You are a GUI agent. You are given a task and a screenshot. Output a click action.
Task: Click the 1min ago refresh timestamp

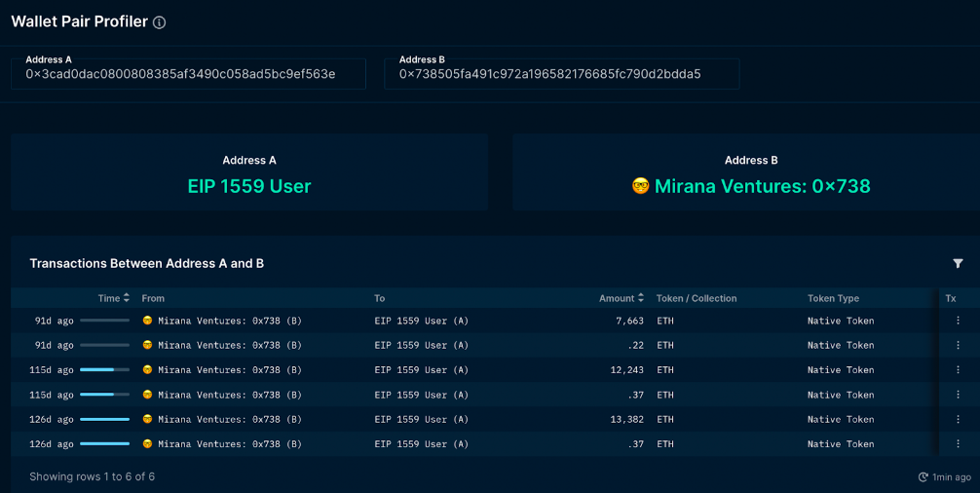(x=951, y=477)
